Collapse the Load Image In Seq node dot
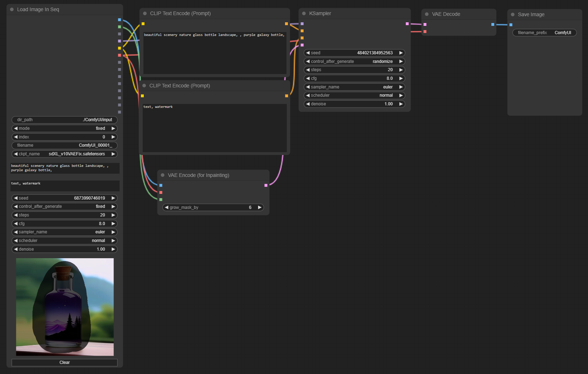This screenshot has width=588, height=374. (12, 10)
